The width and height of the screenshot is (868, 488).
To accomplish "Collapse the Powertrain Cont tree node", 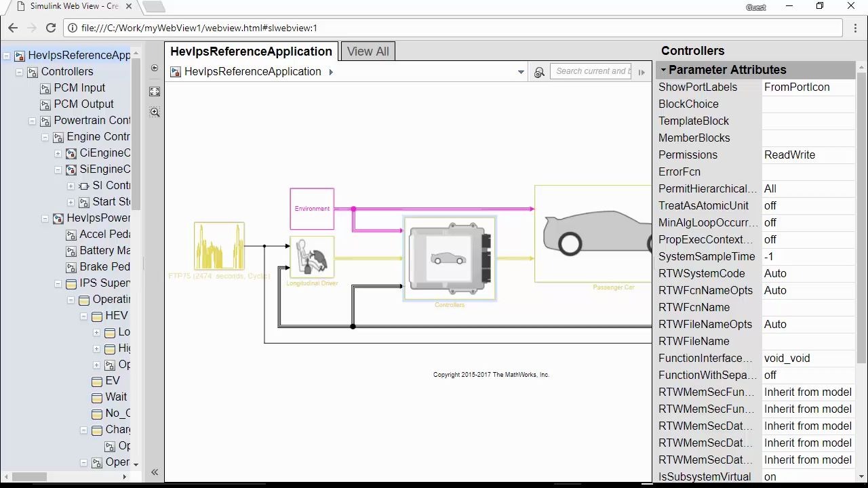I will [x=32, y=121].
